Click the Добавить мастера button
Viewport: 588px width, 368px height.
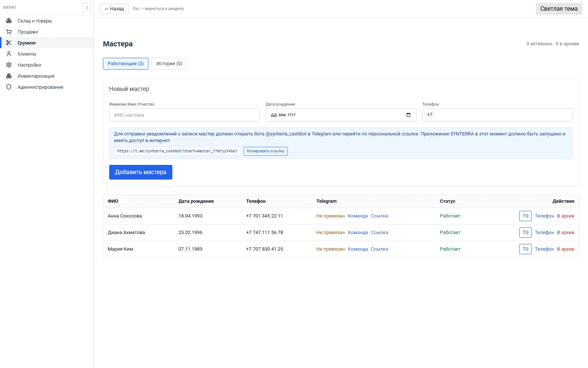[x=141, y=172]
